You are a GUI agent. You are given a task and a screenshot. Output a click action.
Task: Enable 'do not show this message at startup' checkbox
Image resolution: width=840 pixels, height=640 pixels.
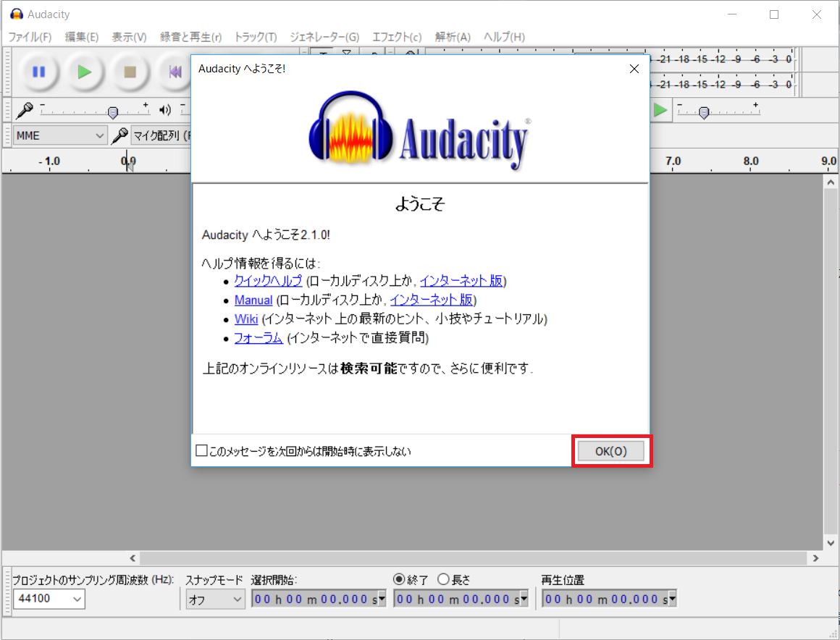201,450
